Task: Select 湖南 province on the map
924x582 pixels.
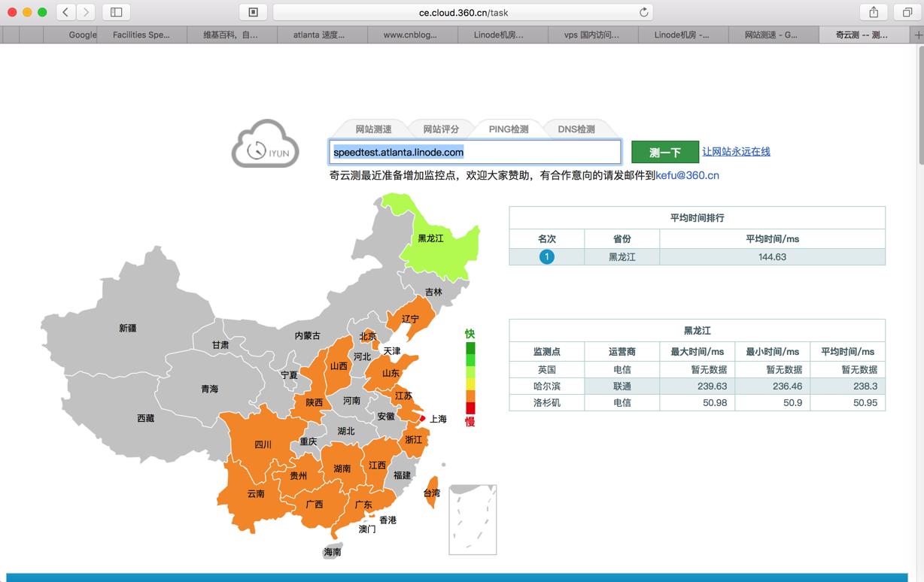Action: pos(342,468)
